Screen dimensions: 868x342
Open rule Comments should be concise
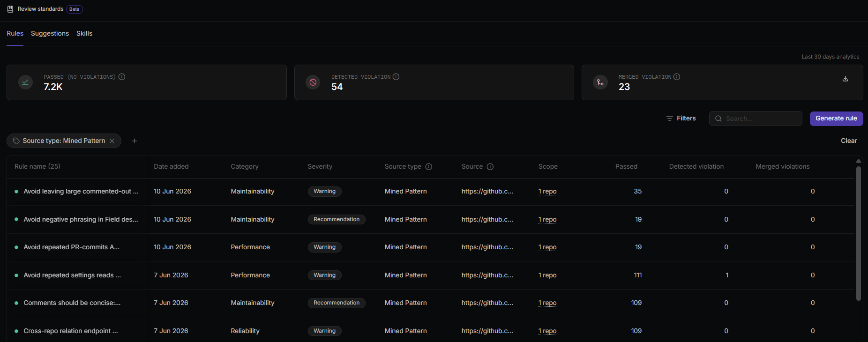[x=72, y=303]
